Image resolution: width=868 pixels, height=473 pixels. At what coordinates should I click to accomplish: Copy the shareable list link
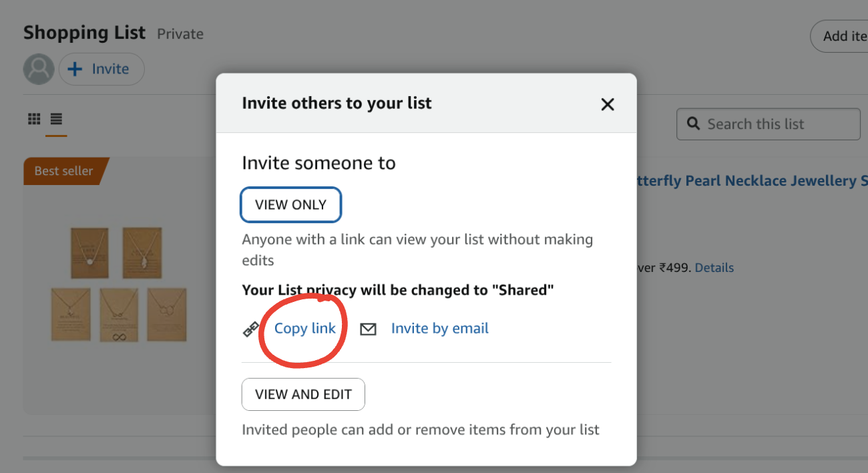(x=304, y=328)
